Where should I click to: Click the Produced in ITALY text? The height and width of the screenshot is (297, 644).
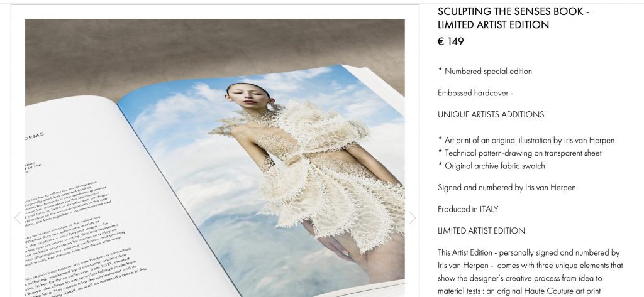[468, 209]
